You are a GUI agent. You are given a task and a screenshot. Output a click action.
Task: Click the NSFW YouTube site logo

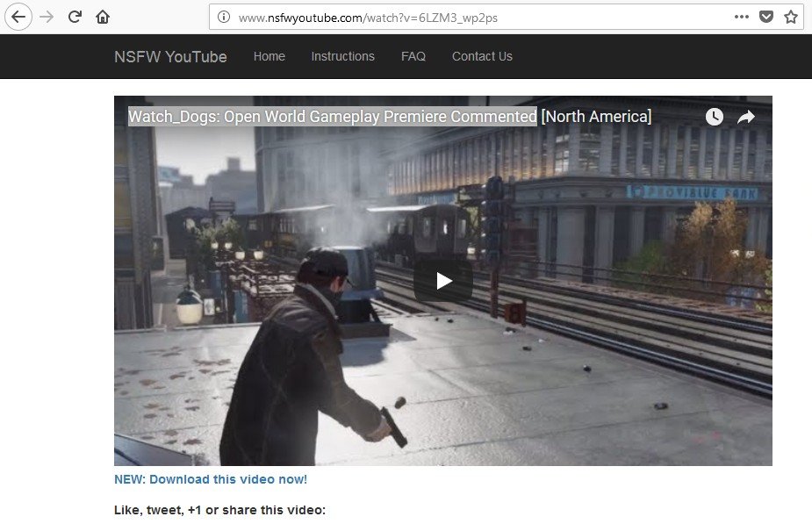click(x=170, y=56)
